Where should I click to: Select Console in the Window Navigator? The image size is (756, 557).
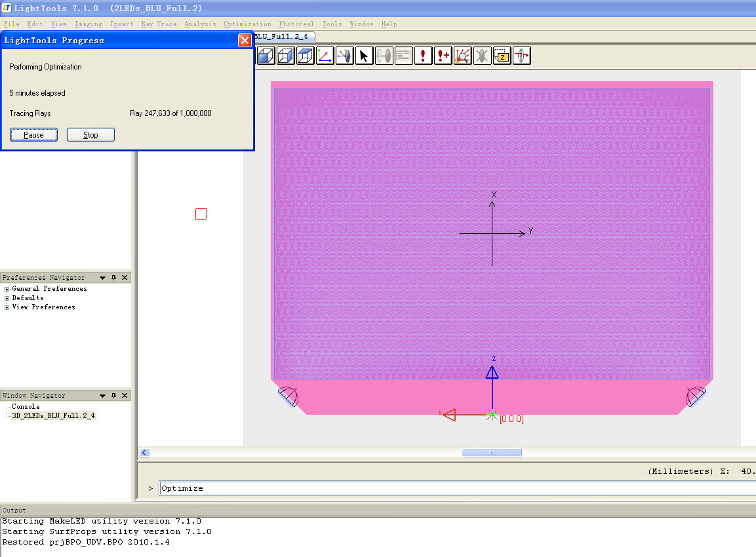(x=26, y=407)
